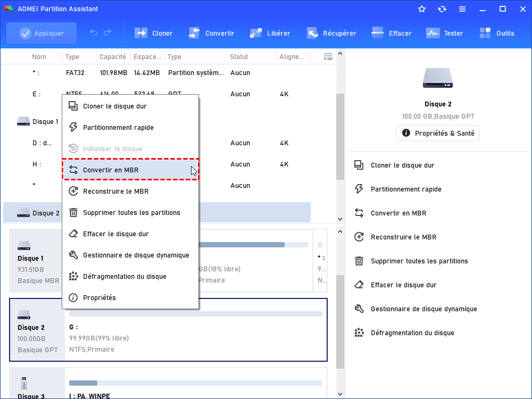Click G: partition usage bar

click(x=195, y=314)
